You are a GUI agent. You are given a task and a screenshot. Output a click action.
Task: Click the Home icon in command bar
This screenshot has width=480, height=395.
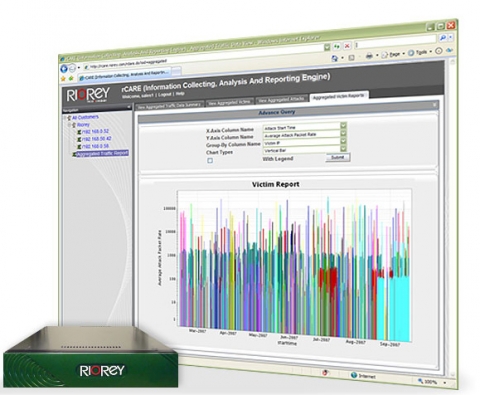(x=334, y=58)
